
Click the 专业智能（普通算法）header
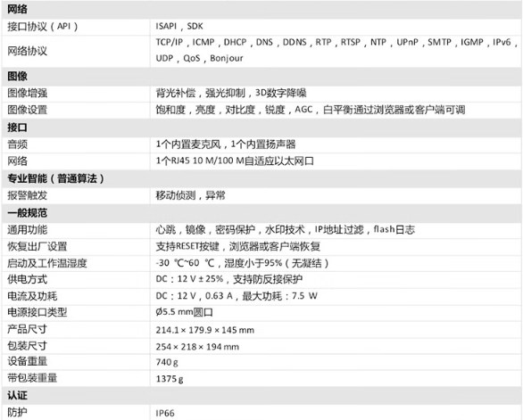coord(261,178)
